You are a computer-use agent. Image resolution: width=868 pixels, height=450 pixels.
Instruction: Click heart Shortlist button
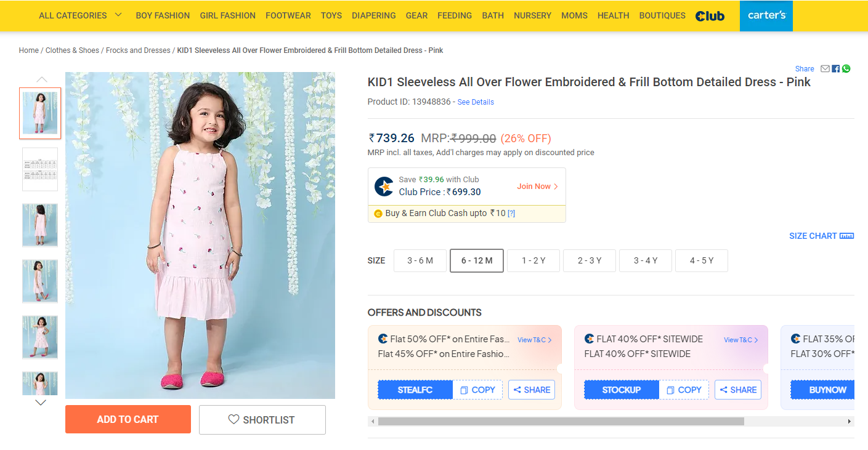262,420
